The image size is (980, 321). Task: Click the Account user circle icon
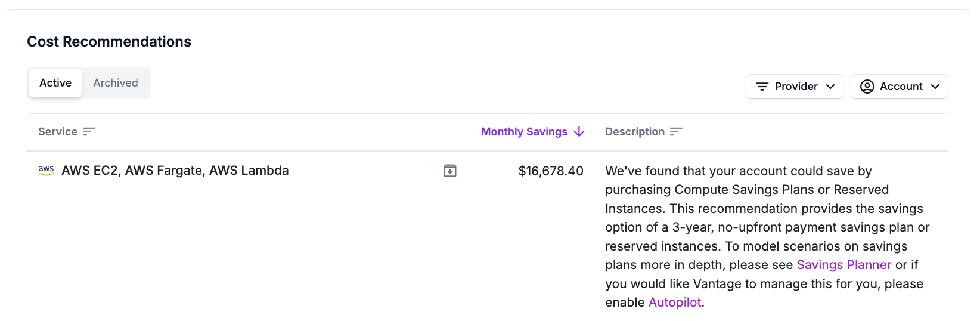(x=867, y=87)
